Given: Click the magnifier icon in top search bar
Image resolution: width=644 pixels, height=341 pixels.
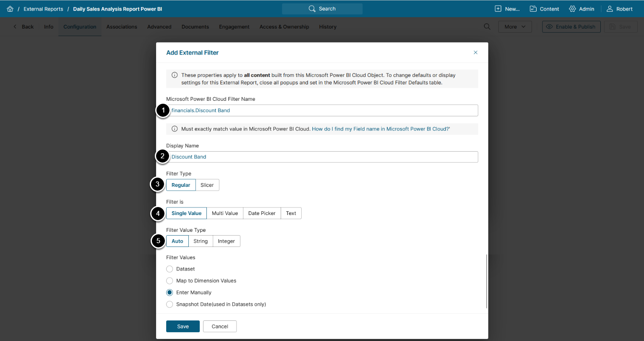Looking at the screenshot, I should (x=312, y=9).
